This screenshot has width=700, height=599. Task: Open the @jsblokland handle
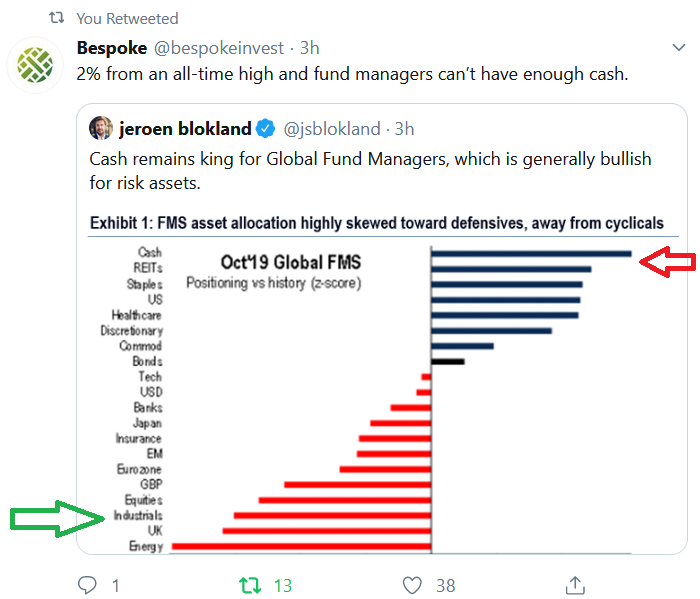pyautogui.click(x=332, y=129)
